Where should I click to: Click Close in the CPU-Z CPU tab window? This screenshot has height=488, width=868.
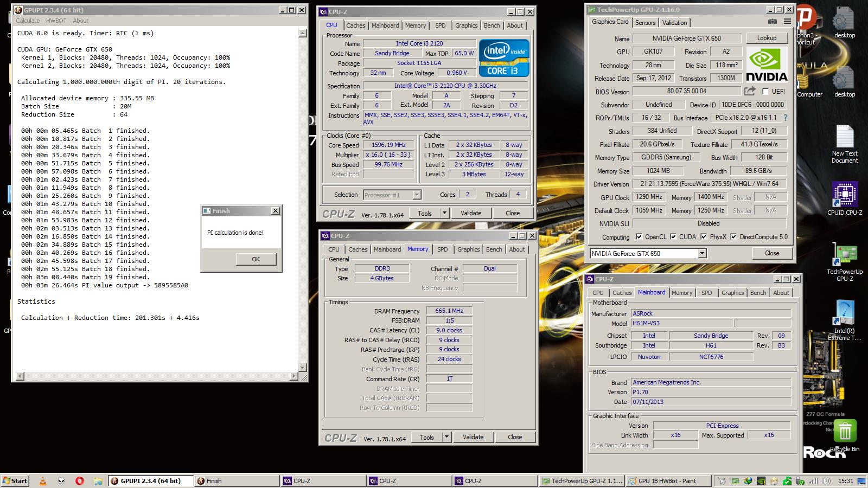(x=513, y=213)
